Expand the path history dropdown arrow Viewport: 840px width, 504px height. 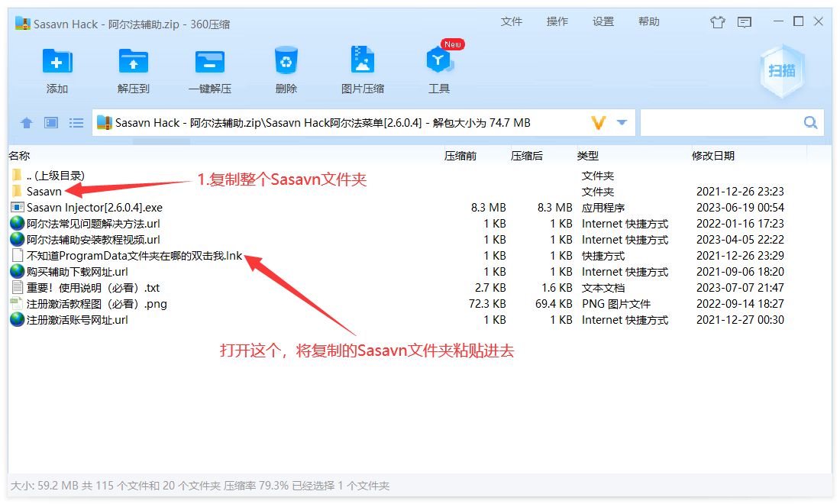(x=622, y=123)
